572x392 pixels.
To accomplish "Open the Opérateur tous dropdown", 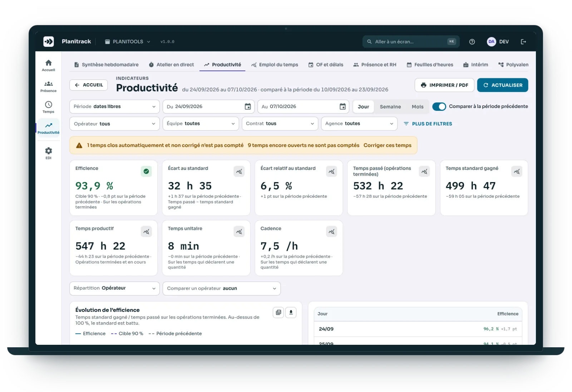I will [x=114, y=124].
